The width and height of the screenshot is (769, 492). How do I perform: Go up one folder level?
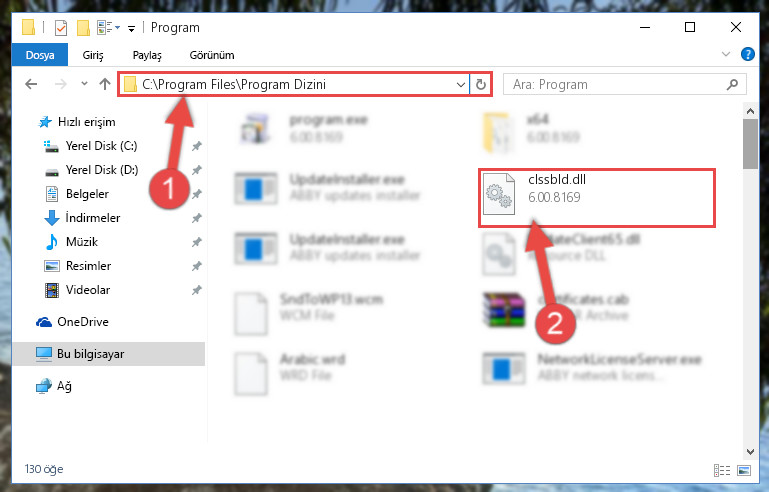click(104, 84)
